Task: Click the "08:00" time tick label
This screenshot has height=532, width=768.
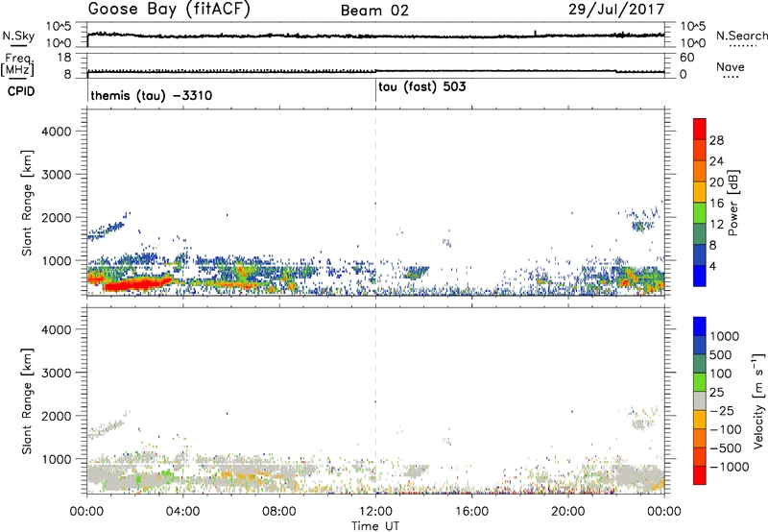Action: [279, 512]
